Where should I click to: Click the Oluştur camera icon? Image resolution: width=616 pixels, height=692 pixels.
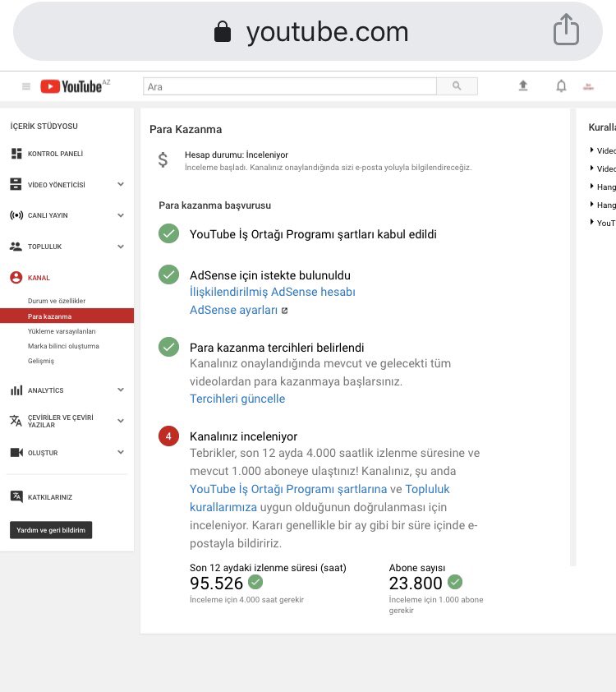16,452
